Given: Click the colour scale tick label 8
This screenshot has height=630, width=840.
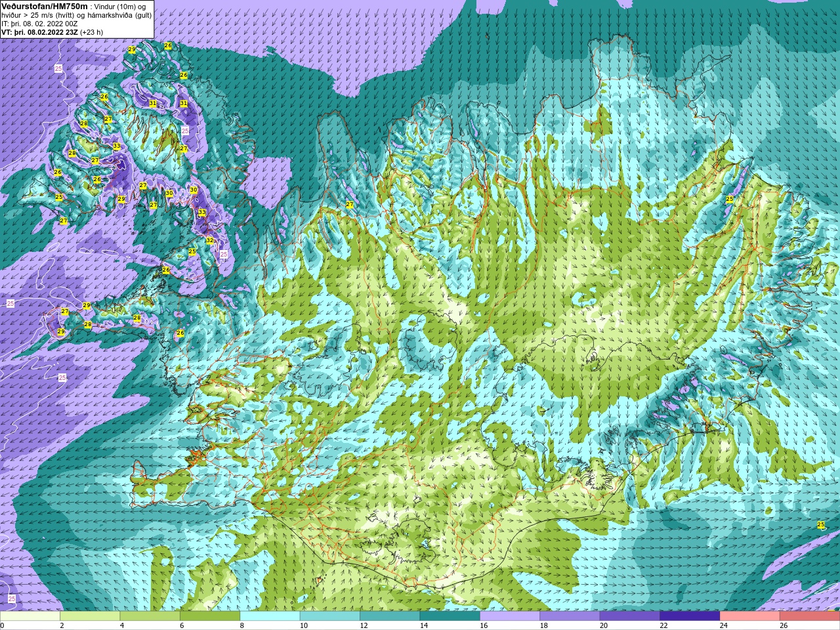Looking at the screenshot, I should point(242,625).
